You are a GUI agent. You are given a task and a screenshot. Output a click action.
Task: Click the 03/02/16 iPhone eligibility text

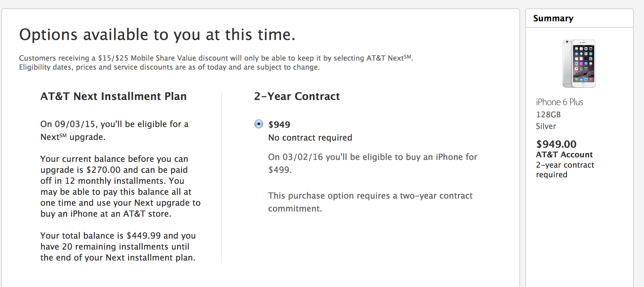tap(372, 163)
